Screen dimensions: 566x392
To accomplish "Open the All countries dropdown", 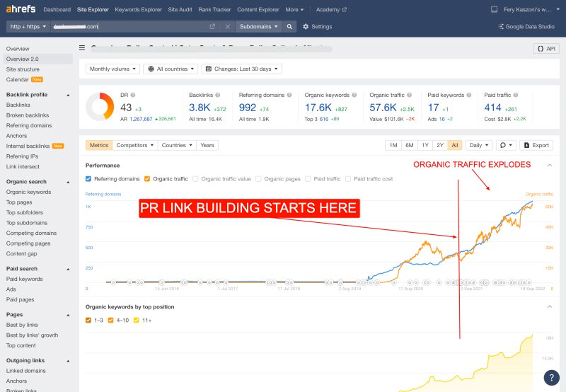I will pyautogui.click(x=171, y=69).
